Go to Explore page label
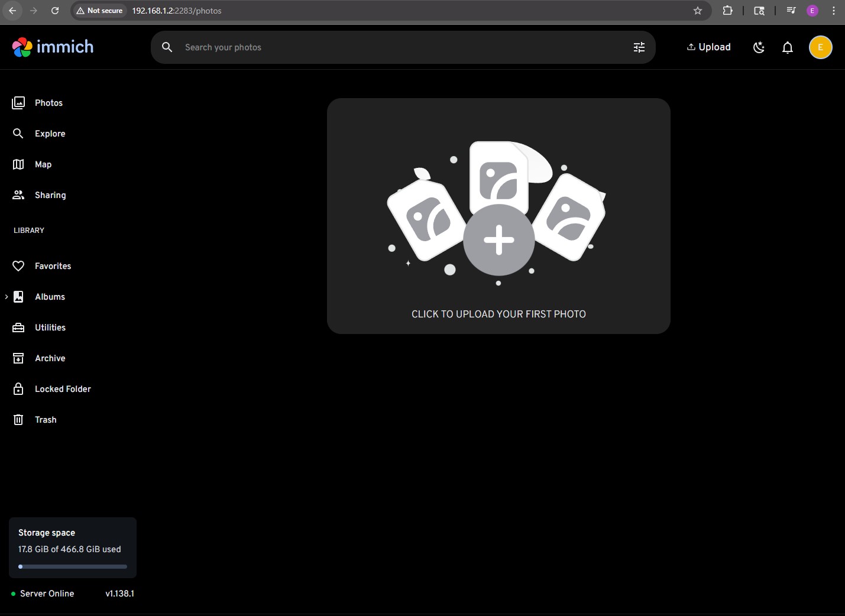 [50, 134]
